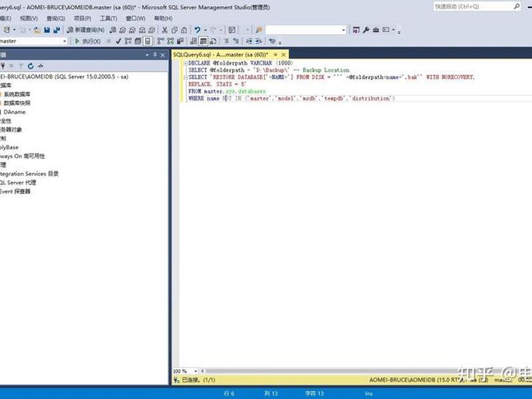
Task: Click the comment out selected lines icon
Action: click(x=226, y=41)
